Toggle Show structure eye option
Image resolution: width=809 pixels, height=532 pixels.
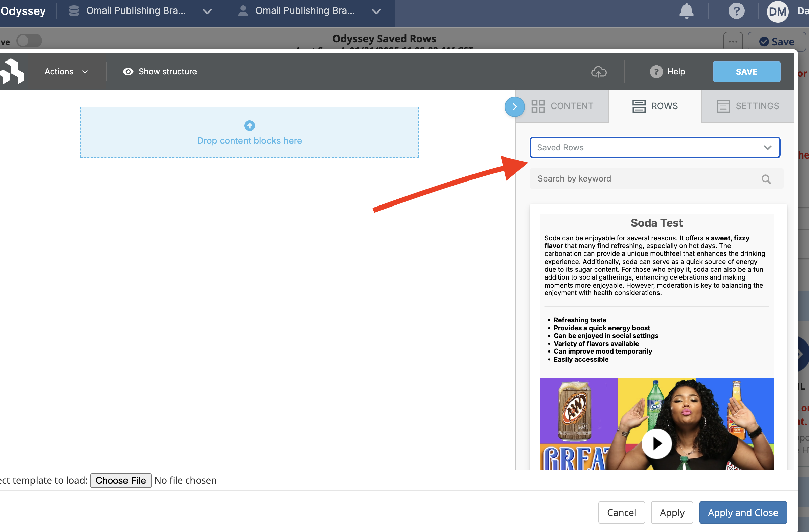(x=160, y=72)
